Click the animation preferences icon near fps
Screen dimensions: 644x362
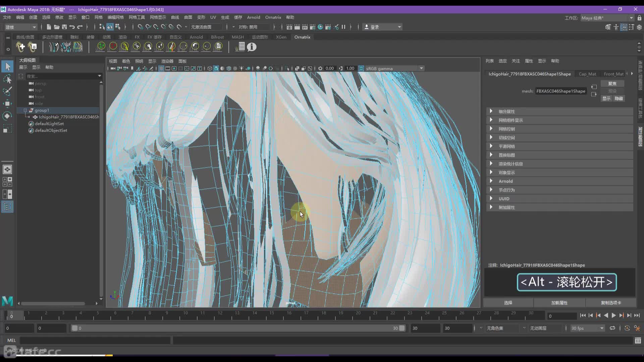click(x=637, y=328)
